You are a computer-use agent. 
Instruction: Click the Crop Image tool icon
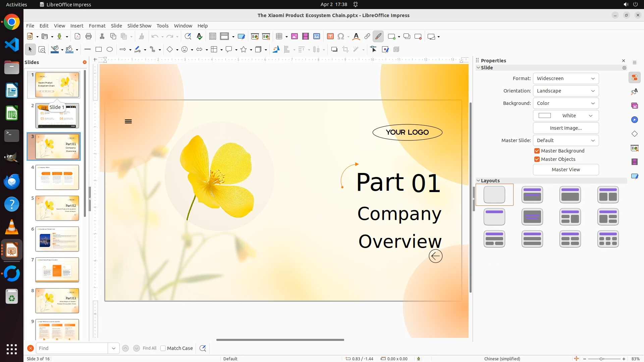345,50
